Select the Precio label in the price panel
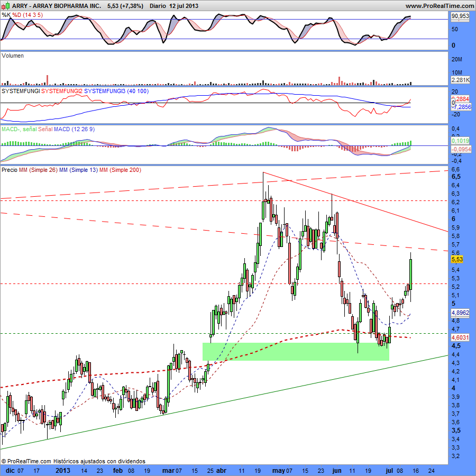 click(10, 170)
